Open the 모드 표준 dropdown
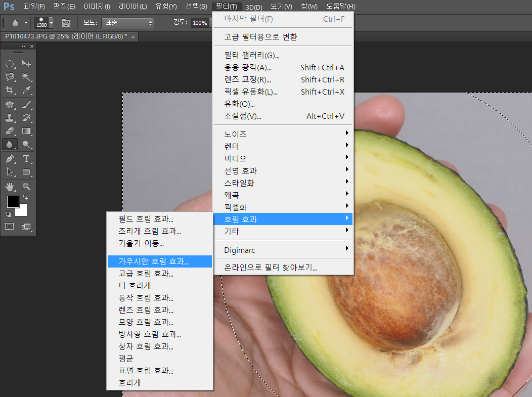 point(128,23)
